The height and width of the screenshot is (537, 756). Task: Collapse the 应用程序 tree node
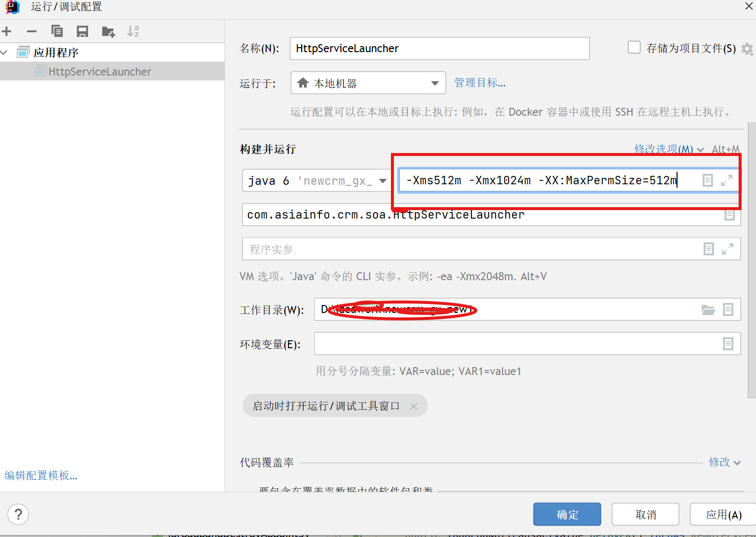pyautogui.click(x=4, y=52)
